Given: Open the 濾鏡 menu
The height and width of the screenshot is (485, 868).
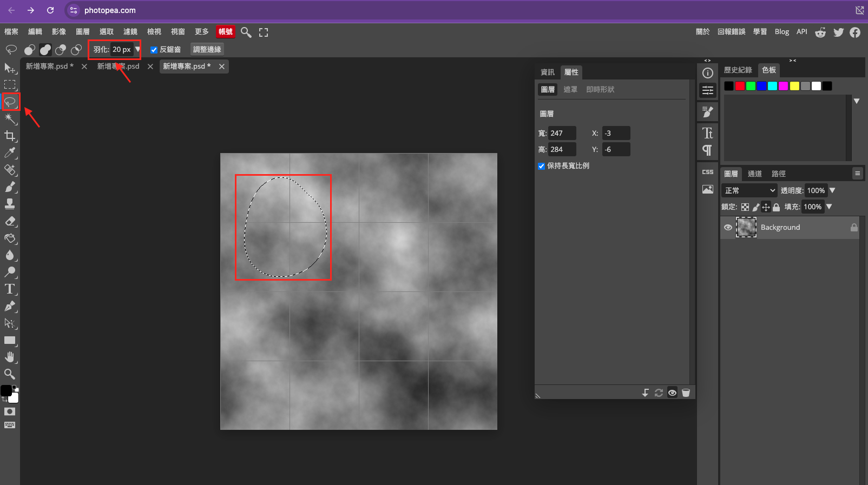Looking at the screenshot, I should pos(130,32).
